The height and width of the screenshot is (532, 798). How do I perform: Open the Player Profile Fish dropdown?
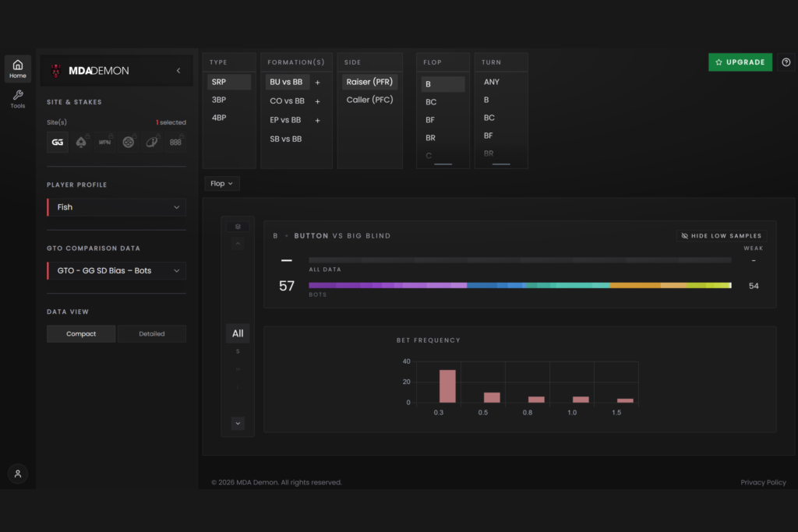pos(117,207)
